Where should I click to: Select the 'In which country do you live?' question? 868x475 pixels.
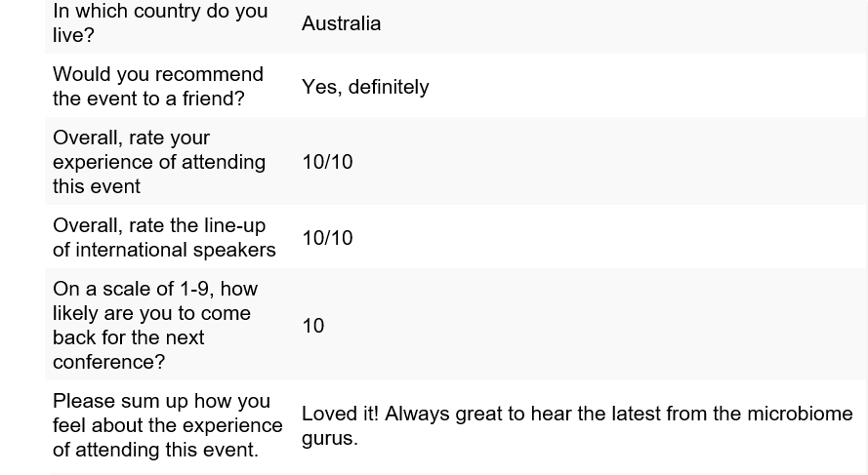pos(160,22)
